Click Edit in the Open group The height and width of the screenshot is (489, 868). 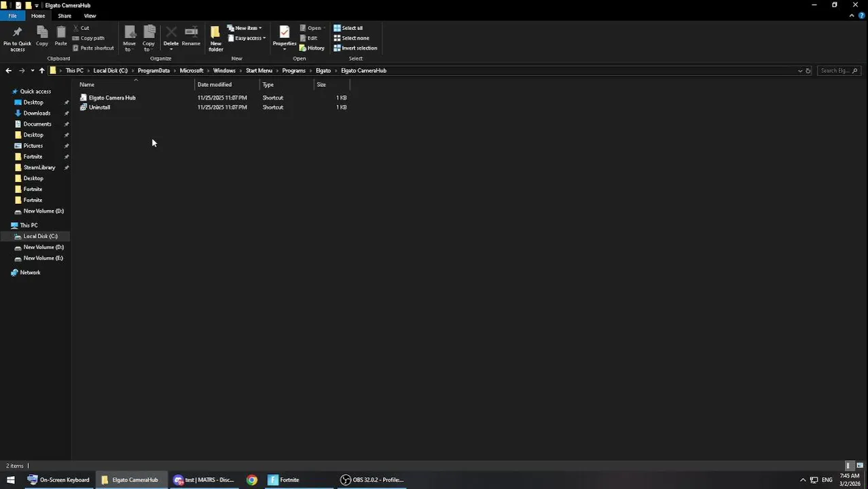(x=308, y=38)
